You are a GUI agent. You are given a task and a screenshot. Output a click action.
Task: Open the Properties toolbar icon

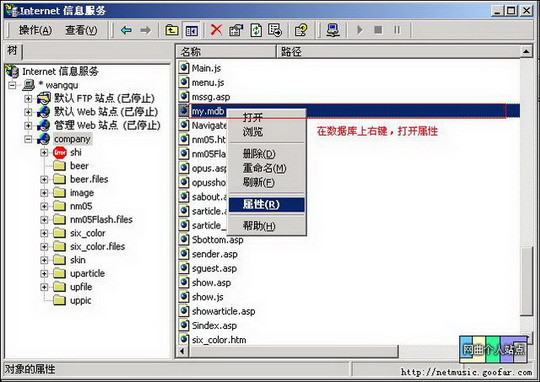pyautogui.click(x=236, y=30)
